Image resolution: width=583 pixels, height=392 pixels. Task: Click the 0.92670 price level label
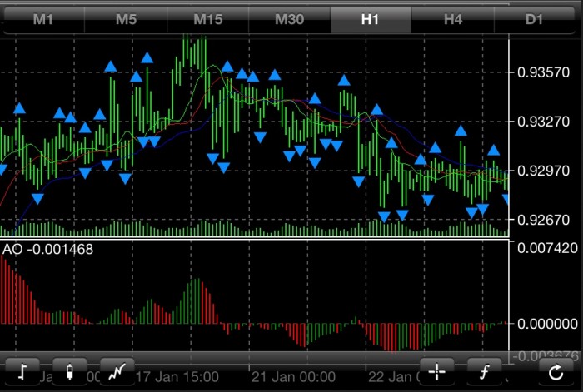543,220
